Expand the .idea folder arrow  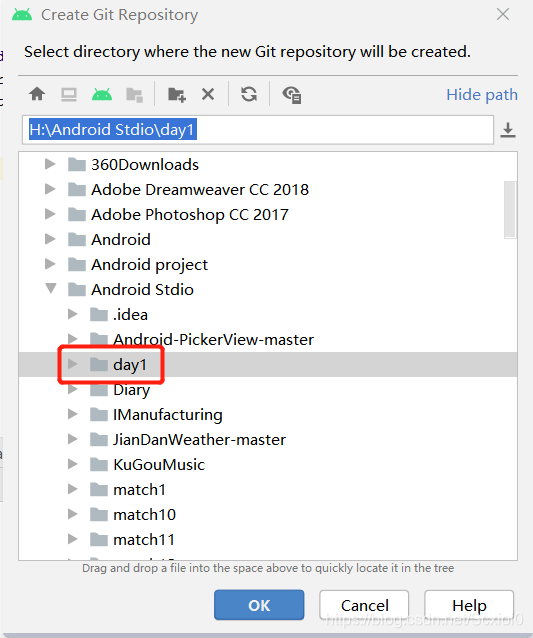click(x=72, y=314)
